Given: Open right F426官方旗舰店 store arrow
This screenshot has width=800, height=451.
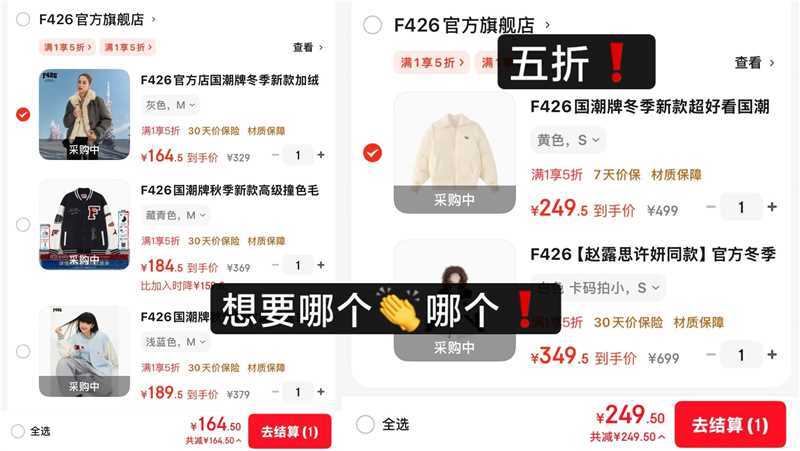Looking at the screenshot, I should pos(547,24).
